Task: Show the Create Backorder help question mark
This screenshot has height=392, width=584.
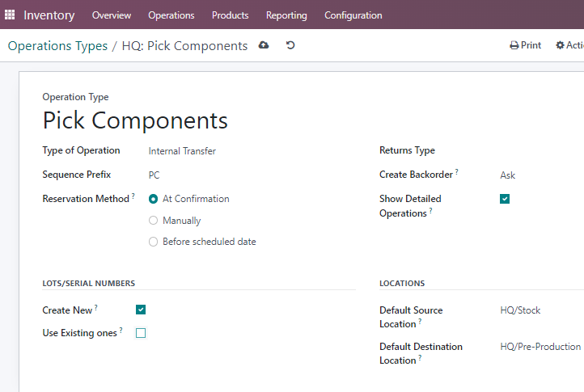Action: pyautogui.click(x=457, y=171)
